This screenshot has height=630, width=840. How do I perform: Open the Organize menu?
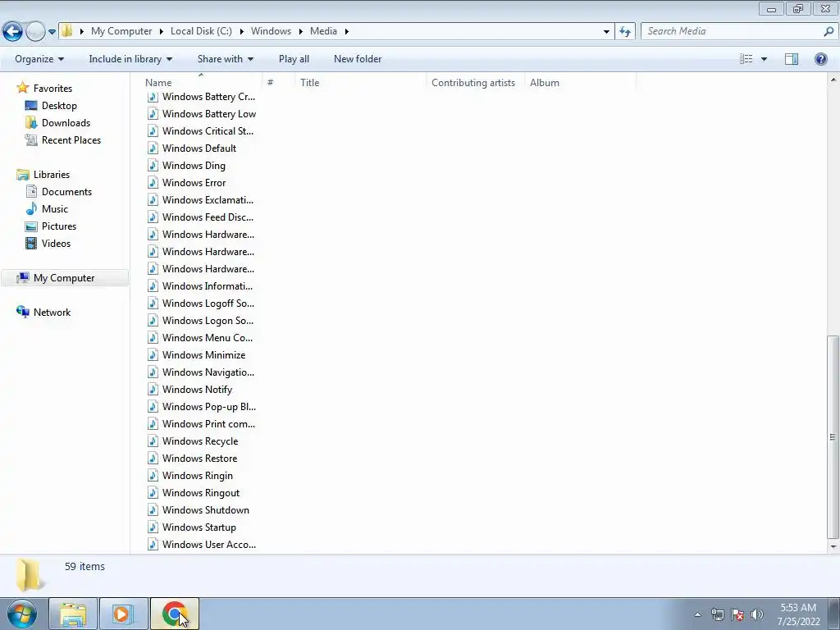point(39,59)
